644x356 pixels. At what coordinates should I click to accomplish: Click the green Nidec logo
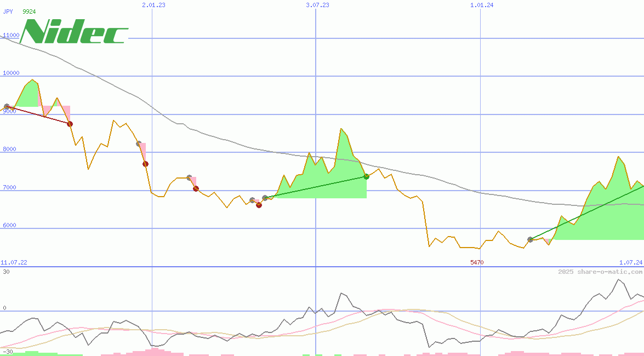pos(75,31)
